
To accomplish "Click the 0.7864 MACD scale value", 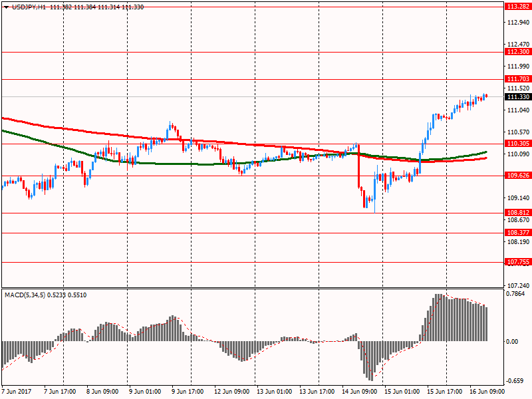I will (515, 294).
